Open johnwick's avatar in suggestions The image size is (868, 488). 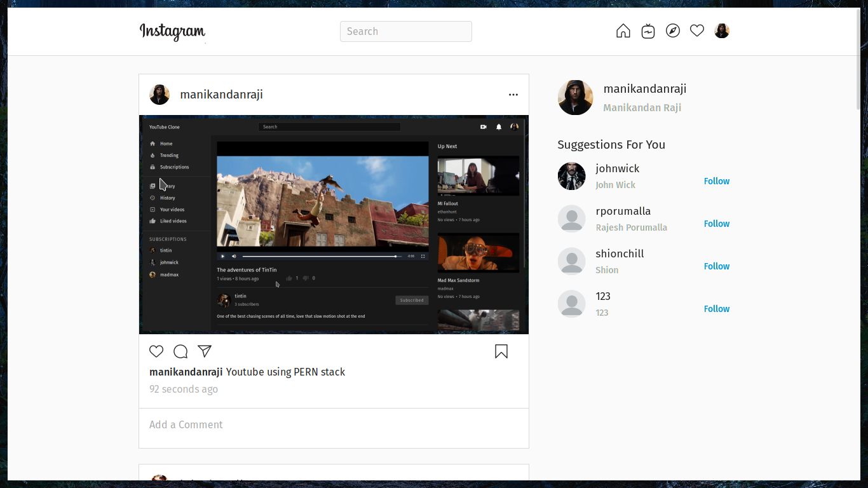[572, 176]
